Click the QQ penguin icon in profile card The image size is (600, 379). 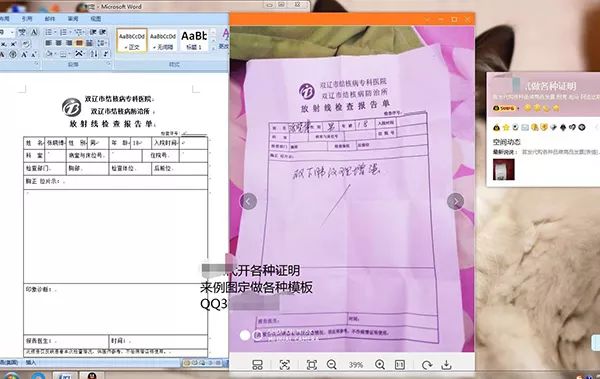pos(496,127)
